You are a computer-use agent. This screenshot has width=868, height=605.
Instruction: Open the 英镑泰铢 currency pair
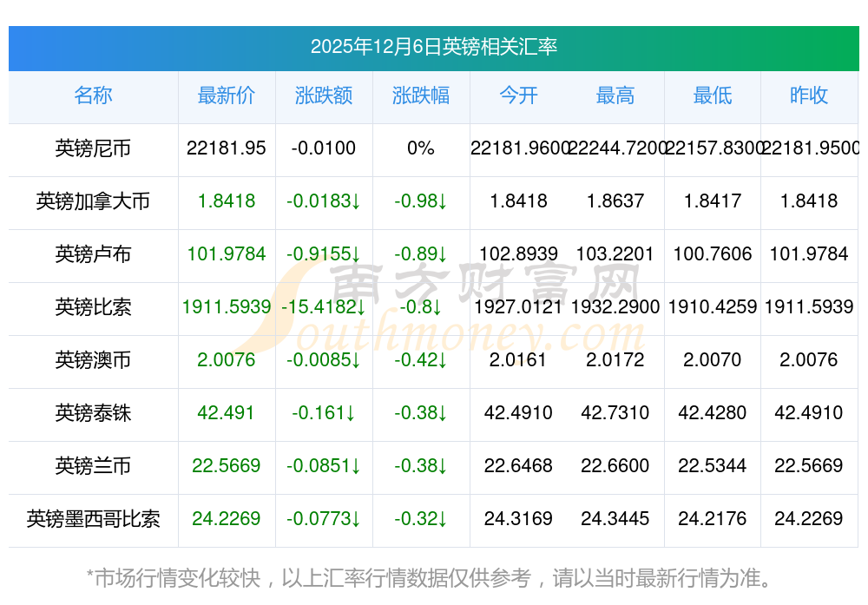[x=93, y=413]
